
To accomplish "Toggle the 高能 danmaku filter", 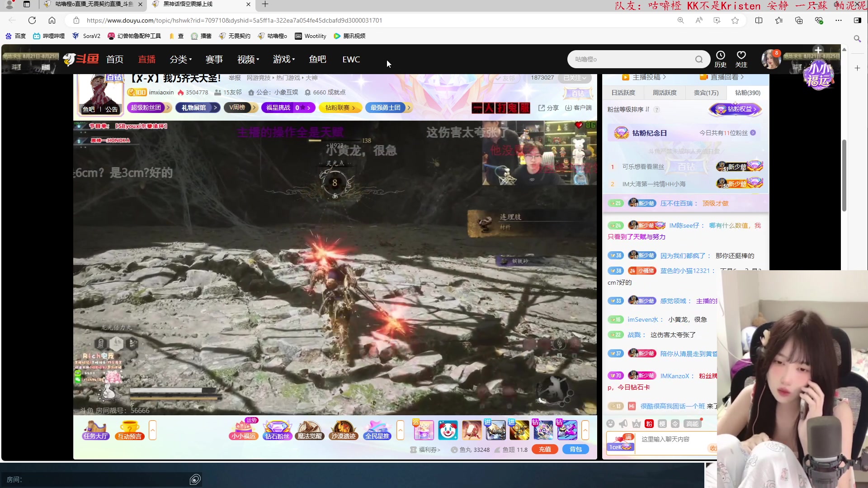I will pyautogui.click(x=692, y=424).
